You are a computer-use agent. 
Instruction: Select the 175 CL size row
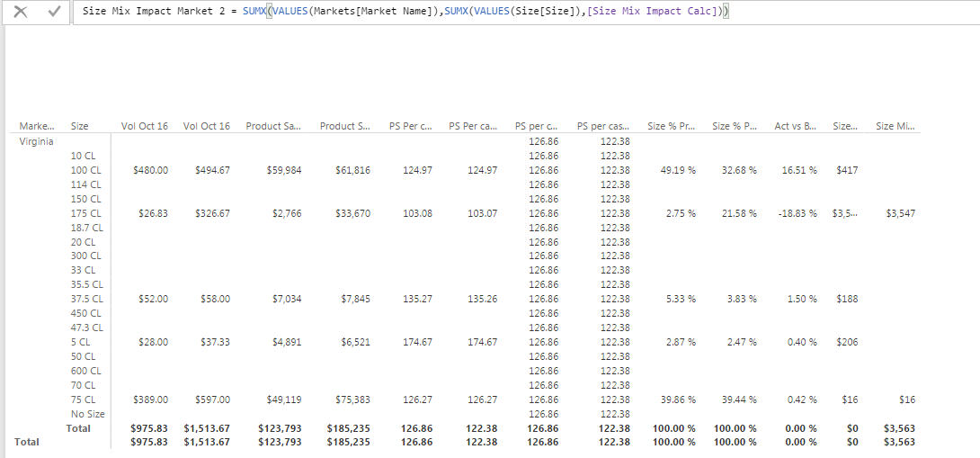point(85,213)
